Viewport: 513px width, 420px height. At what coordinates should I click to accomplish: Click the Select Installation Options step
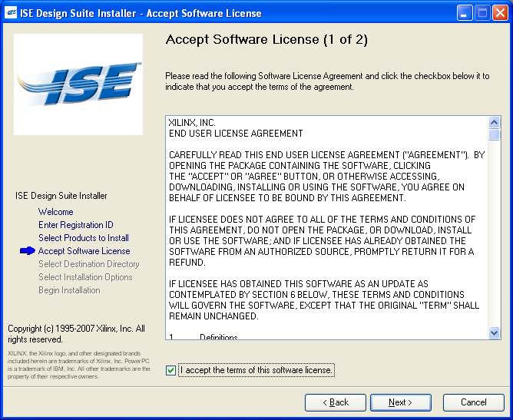(85, 277)
